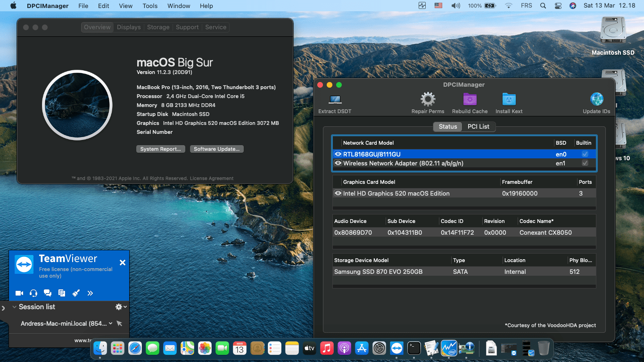The image size is (644, 362).
Task: Open Siri from the menu bar
Action: click(x=573, y=6)
